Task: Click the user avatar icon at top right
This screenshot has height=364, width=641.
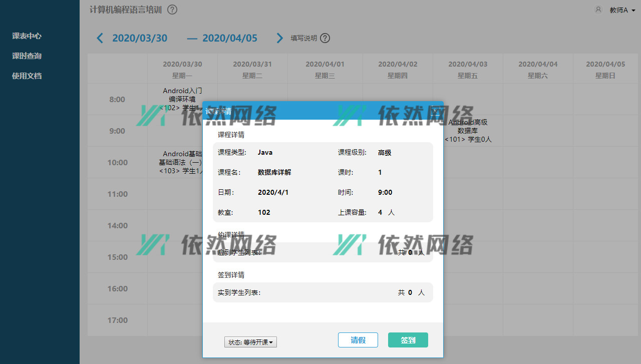Action: pos(598,10)
